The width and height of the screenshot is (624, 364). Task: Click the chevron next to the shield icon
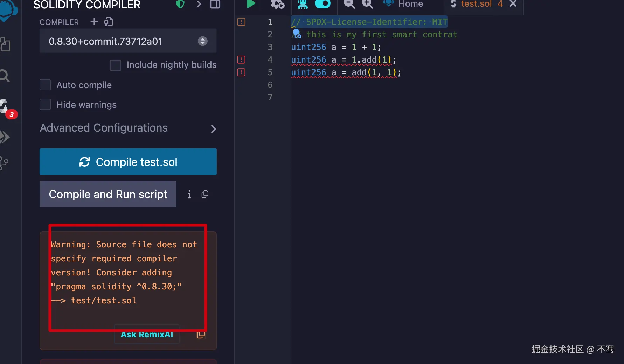(x=199, y=4)
